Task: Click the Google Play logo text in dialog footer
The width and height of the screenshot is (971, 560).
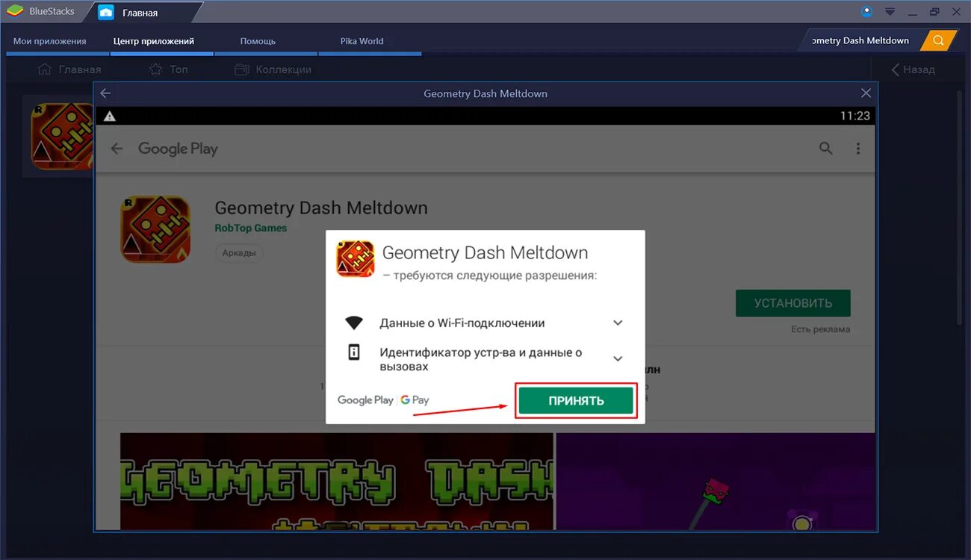Action: coord(365,400)
